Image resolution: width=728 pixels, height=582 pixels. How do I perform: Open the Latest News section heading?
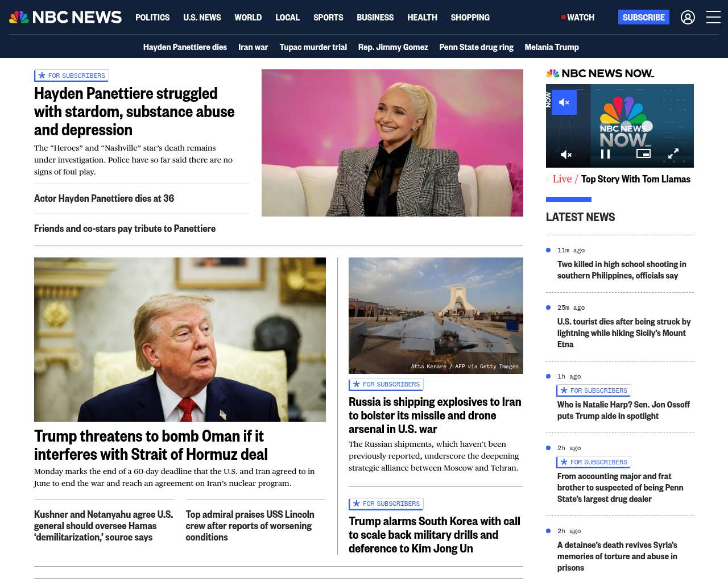pos(580,217)
